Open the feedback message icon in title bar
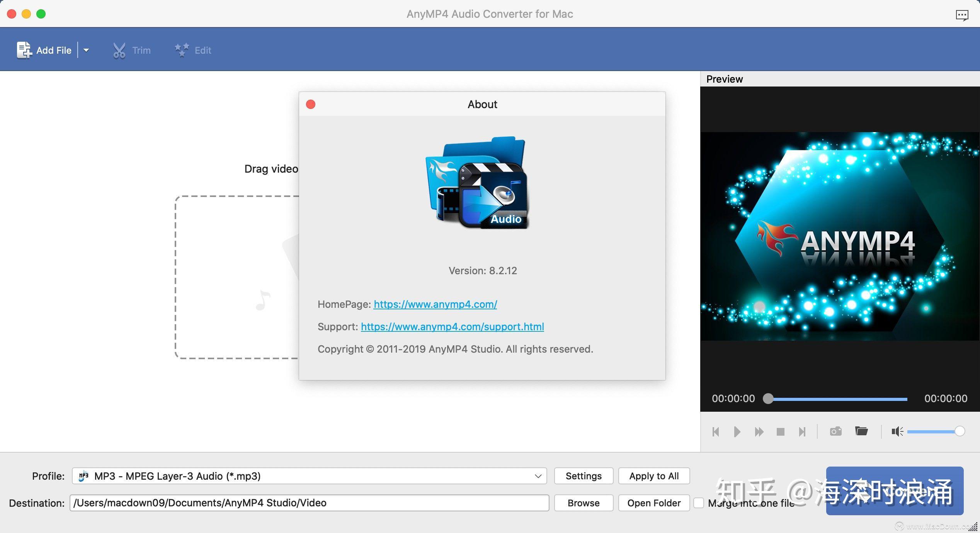 pyautogui.click(x=961, y=15)
